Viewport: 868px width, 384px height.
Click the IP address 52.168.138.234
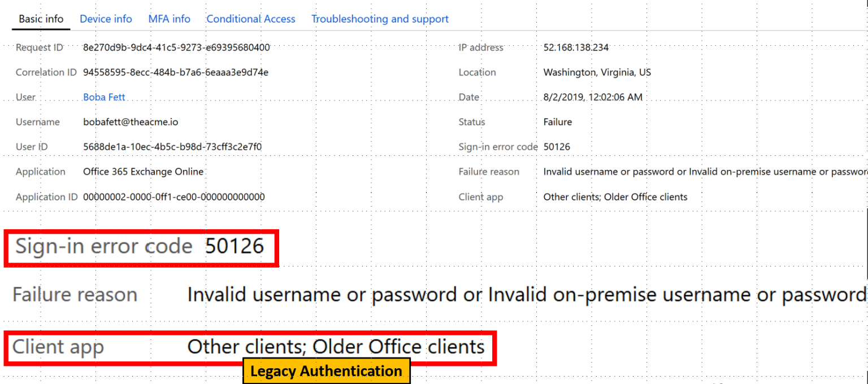(x=576, y=47)
